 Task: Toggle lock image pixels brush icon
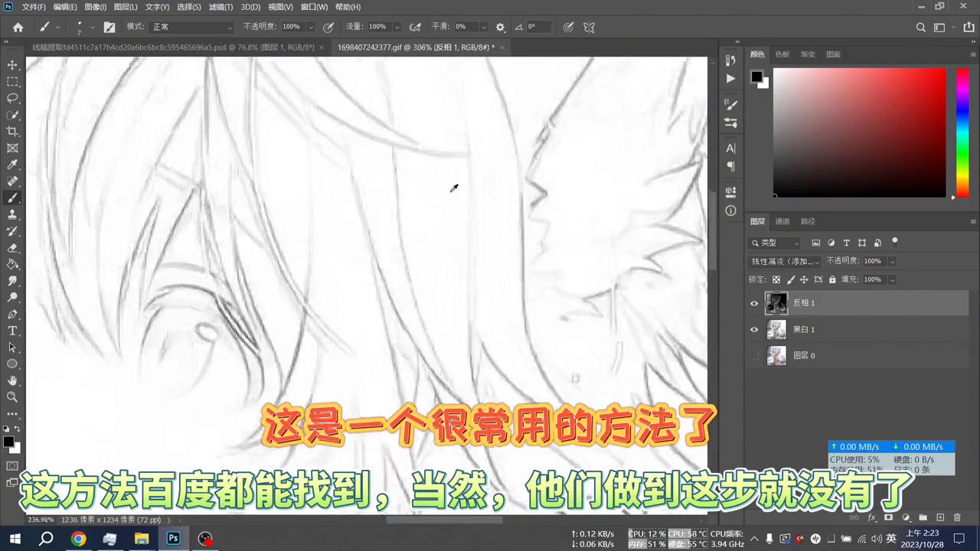point(791,280)
